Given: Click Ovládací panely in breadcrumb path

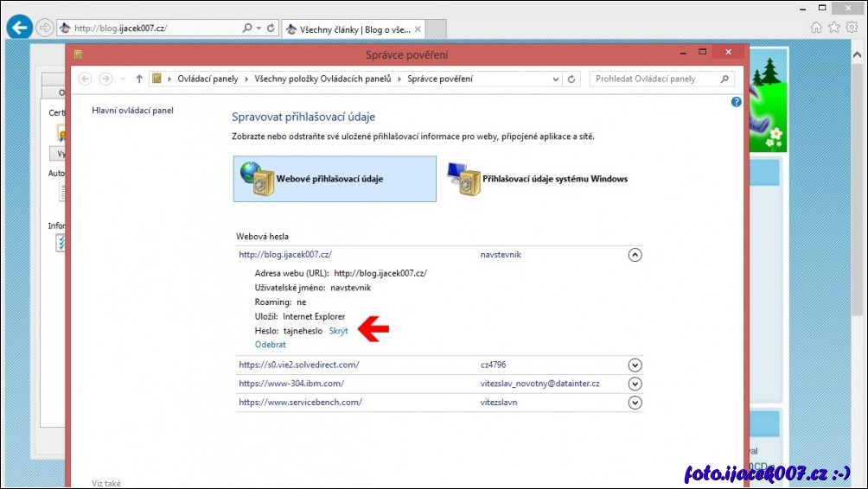Looking at the screenshot, I should click(x=207, y=79).
